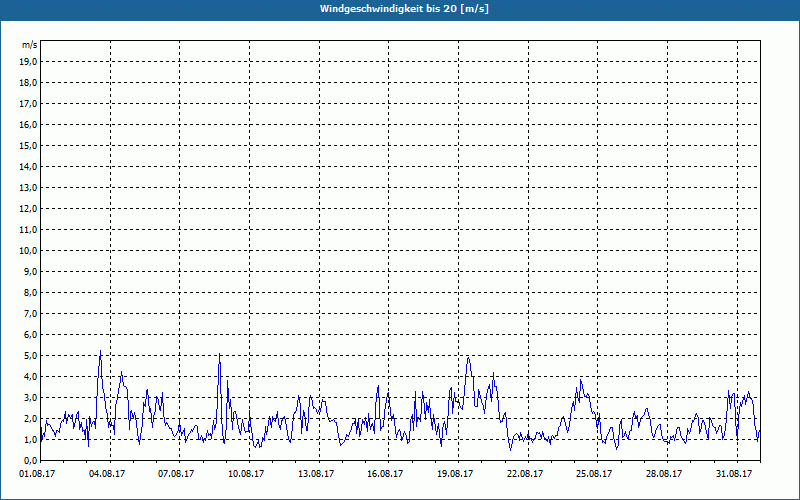Image resolution: width=800 pixels, height=500 pixels.
Task: Click the date label 13.08.17
Action: [316, 474]
